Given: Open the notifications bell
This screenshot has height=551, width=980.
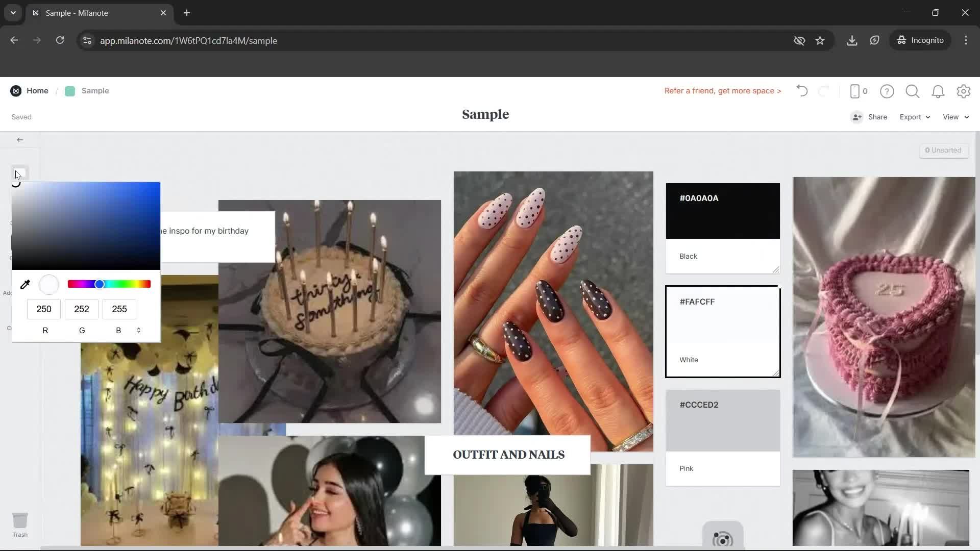Looking at the screenshot, I should click(x=938, y=91).
